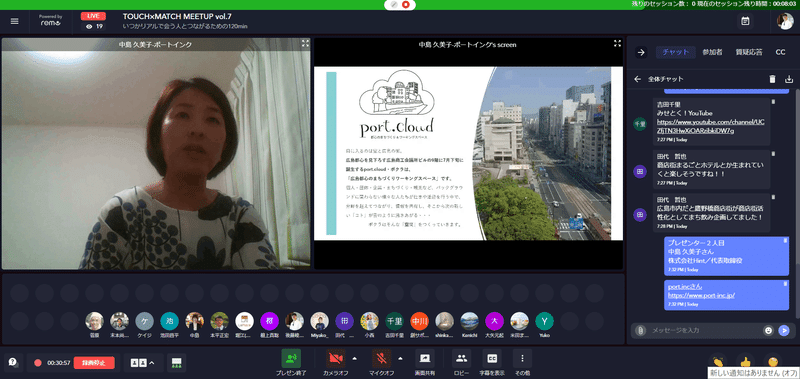Click the TOUCH×MATCH MEETUP vol.7 event title

(x=177, y=16)
